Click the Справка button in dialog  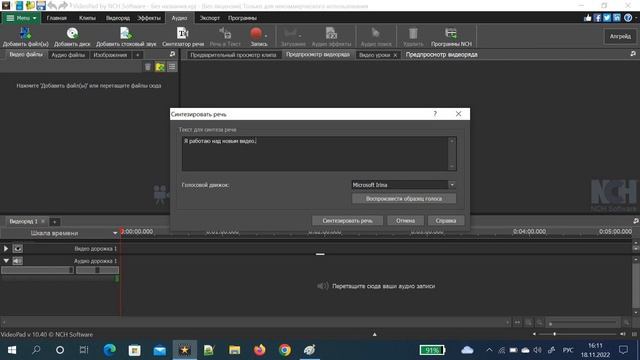446,220
